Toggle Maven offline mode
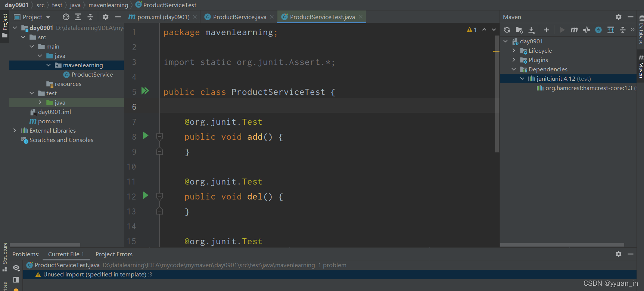The image size is (644, 291). tap(598, 30)
